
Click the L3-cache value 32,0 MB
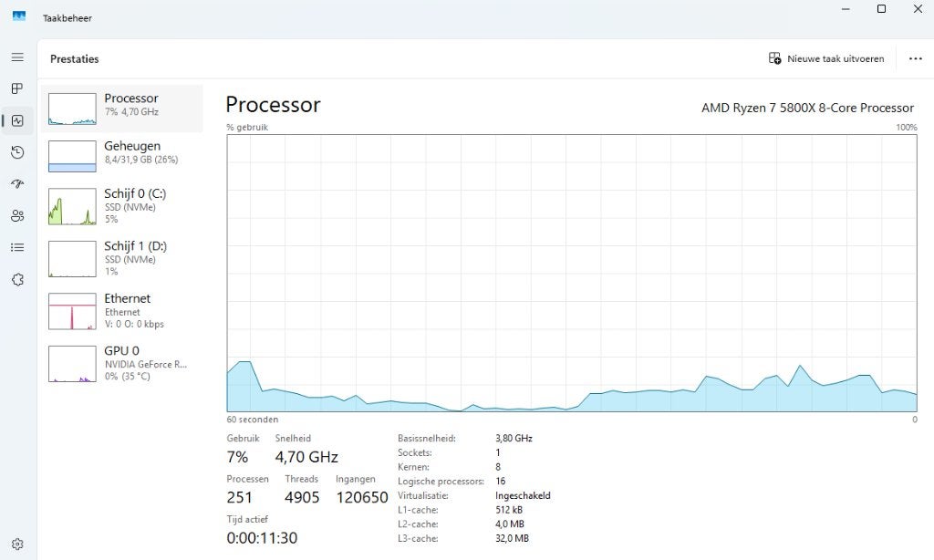pos(512,538)
